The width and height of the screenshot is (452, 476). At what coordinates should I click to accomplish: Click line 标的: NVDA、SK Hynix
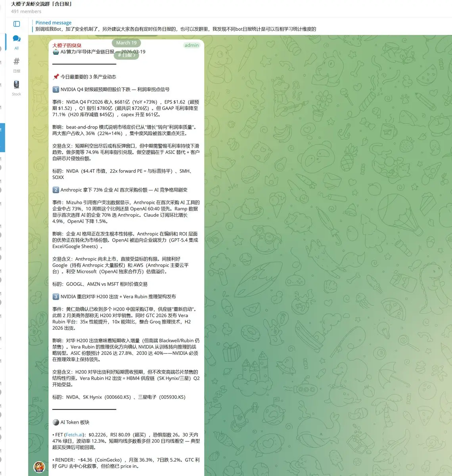119,397
